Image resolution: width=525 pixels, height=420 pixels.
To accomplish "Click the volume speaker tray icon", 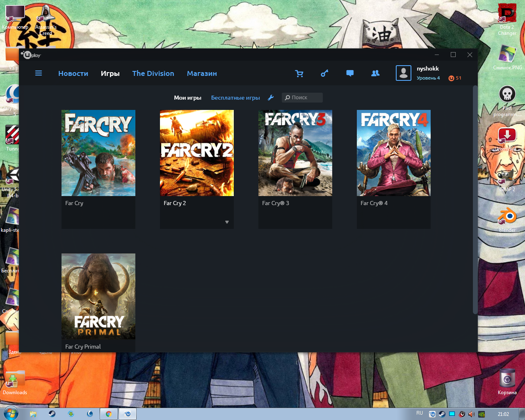I will click(x=472, y=414).
